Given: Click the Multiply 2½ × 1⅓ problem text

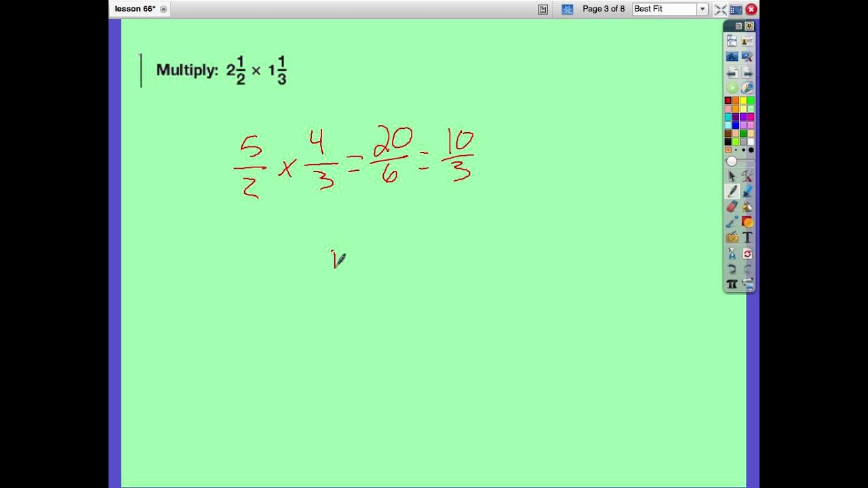Looking at the screenshot, I should coord(221,70).
